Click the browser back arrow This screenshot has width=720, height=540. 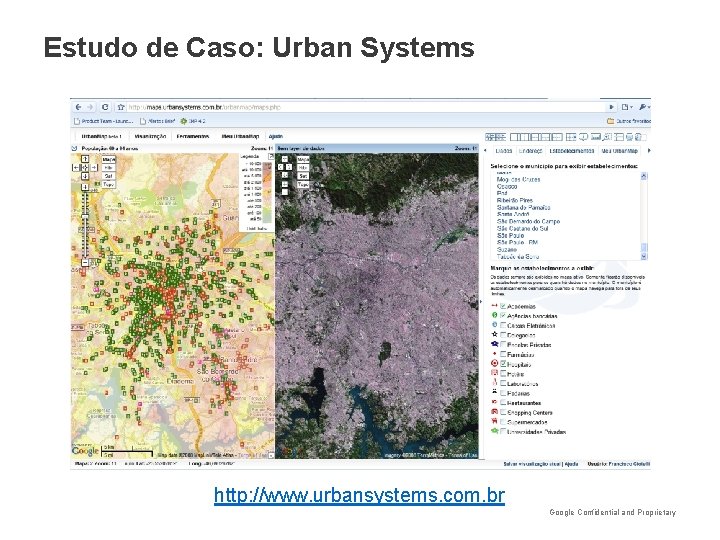click(79, 107)
